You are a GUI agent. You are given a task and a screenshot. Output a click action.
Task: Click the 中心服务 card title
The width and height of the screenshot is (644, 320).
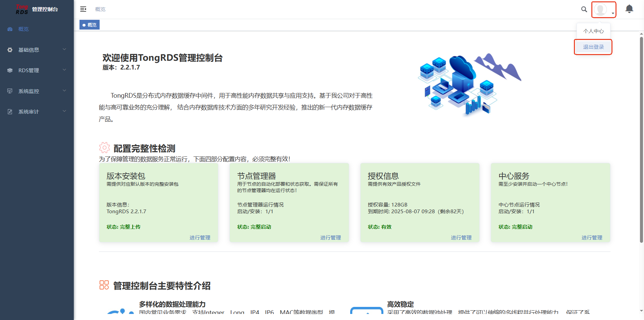click(514, 176)
